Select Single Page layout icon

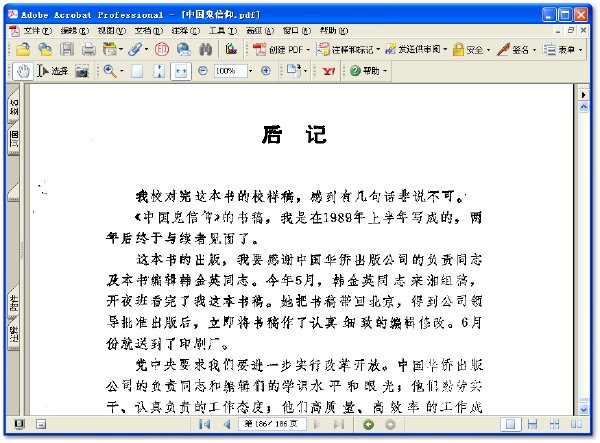pyautogui.click(x=510, y=424)
